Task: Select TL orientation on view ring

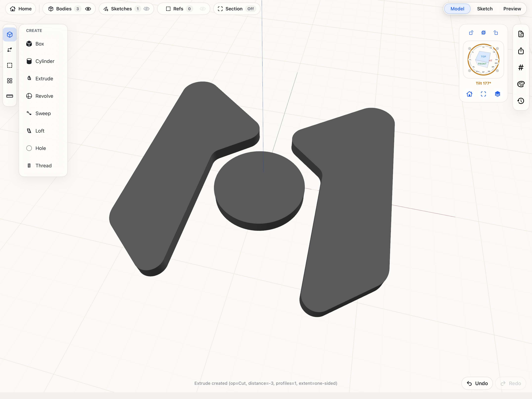Action: click(x=473, y=52)
